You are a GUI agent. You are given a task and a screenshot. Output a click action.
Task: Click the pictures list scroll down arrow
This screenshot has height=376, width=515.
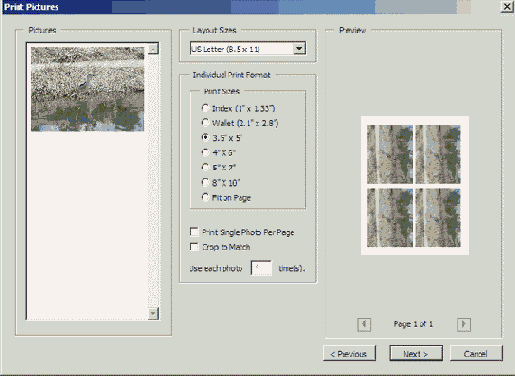click(x=153, y=313)
